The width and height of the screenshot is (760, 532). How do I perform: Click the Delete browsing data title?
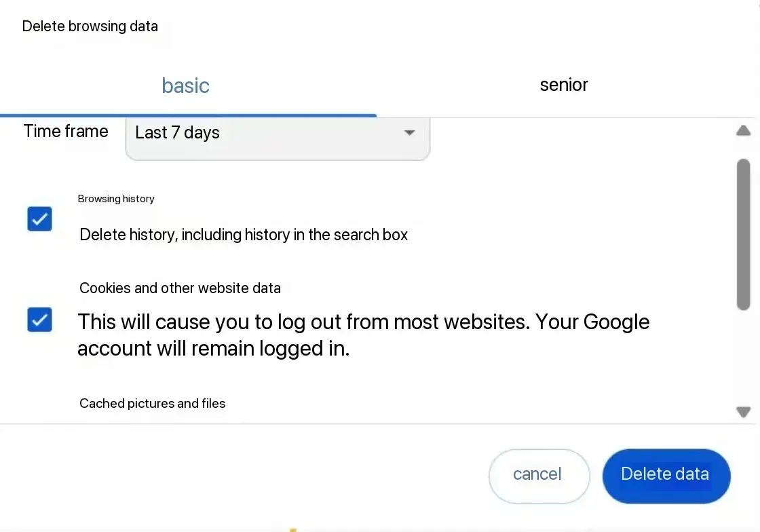click(x=90, y=26)
